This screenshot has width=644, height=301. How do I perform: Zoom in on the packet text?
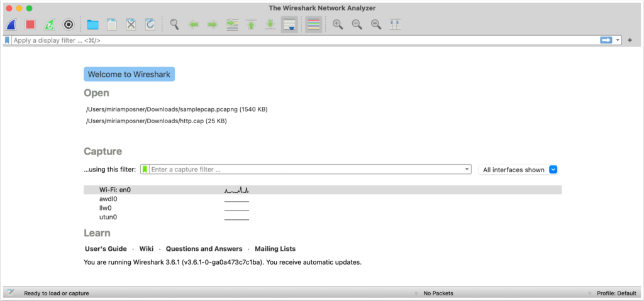click(x=338, y=25)
